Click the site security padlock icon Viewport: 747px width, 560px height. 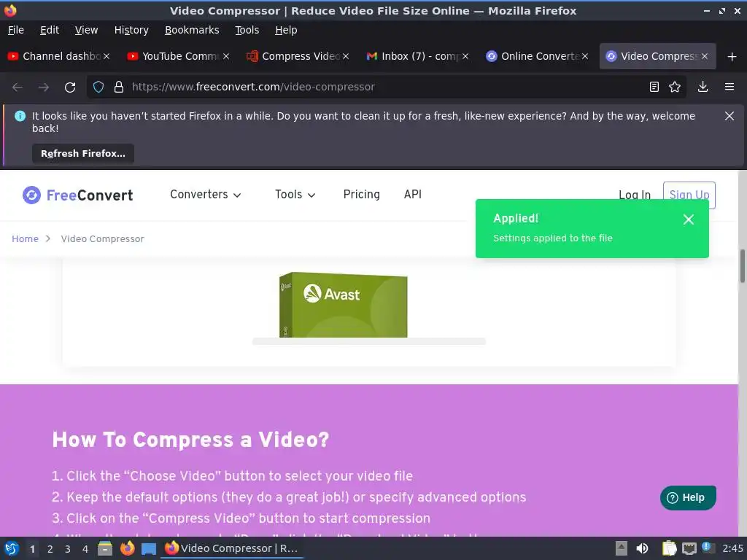[119, 87]
